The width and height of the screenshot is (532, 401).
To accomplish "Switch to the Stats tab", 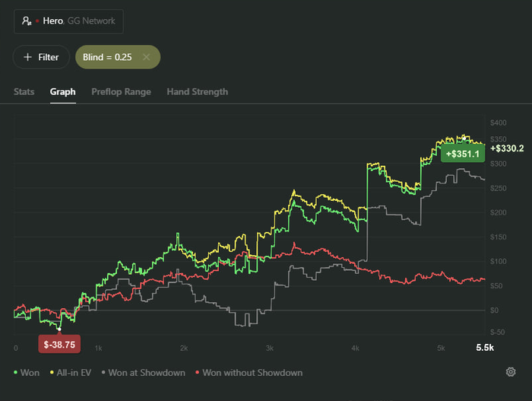I will click(x=24, y=92).
